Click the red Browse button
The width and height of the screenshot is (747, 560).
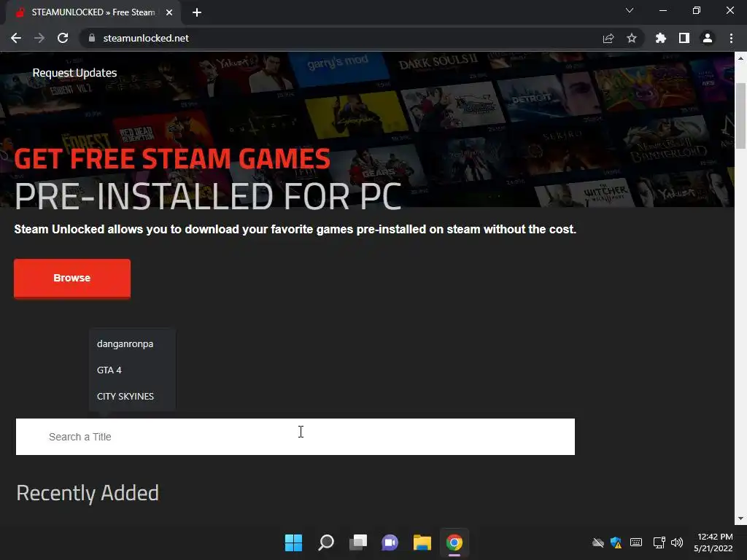[x=72, y=278]
